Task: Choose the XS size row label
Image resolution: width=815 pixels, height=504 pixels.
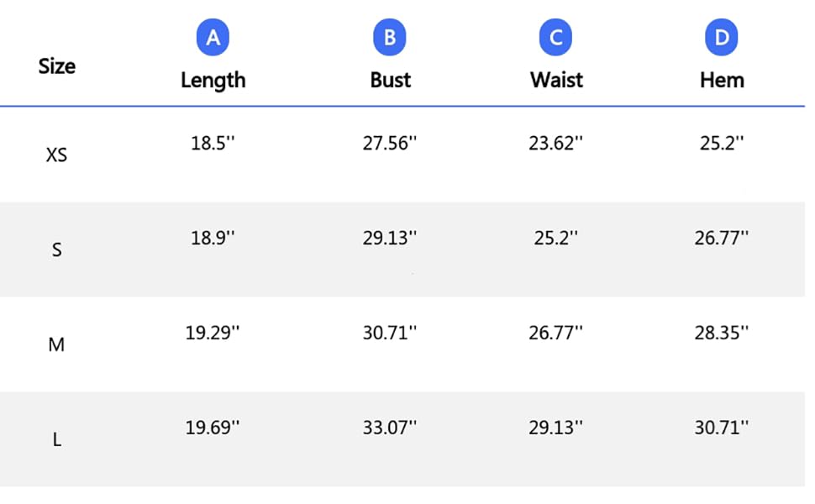Action: (56, 155)
